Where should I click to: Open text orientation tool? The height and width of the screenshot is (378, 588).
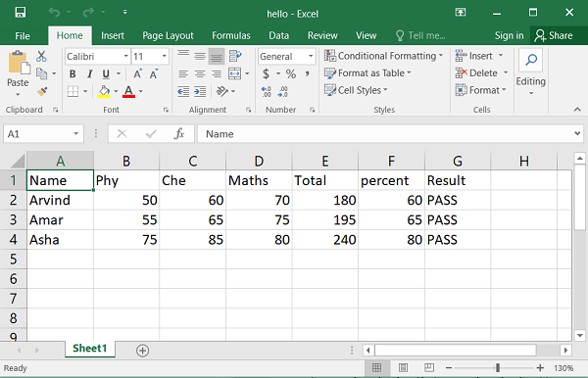point(222,91)
